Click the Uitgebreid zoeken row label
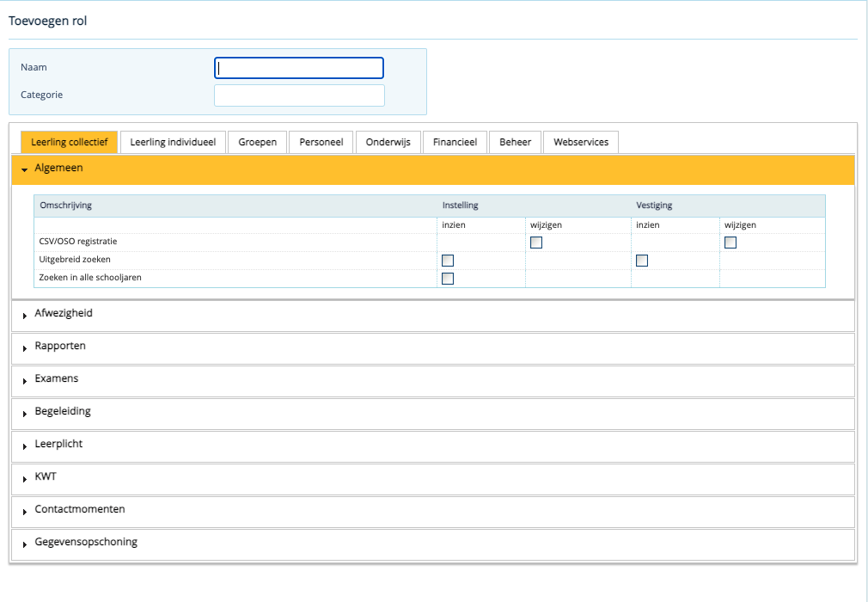The width and height of the screenshot is (868, 602). (x=75, y=259)
